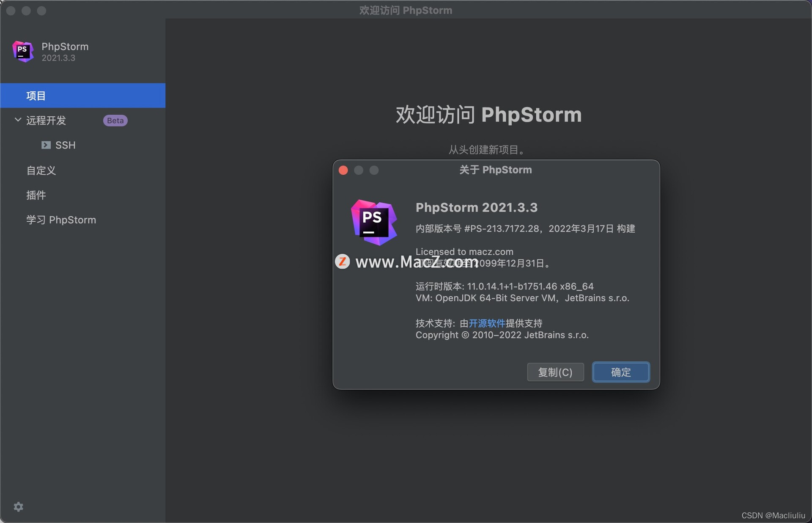Click the PhpStorm 2021.3.3 version heading
812x523 pixels.
click(x=476, y=207)
